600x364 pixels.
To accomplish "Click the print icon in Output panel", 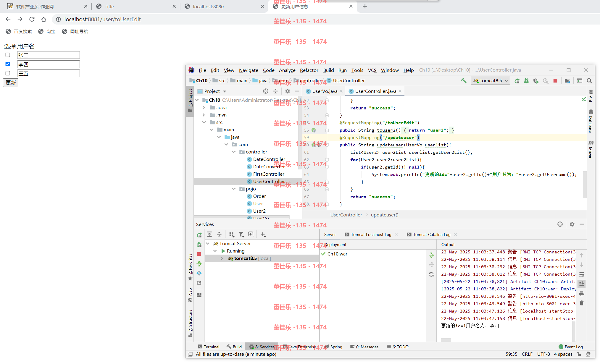I will coord(582,294).
